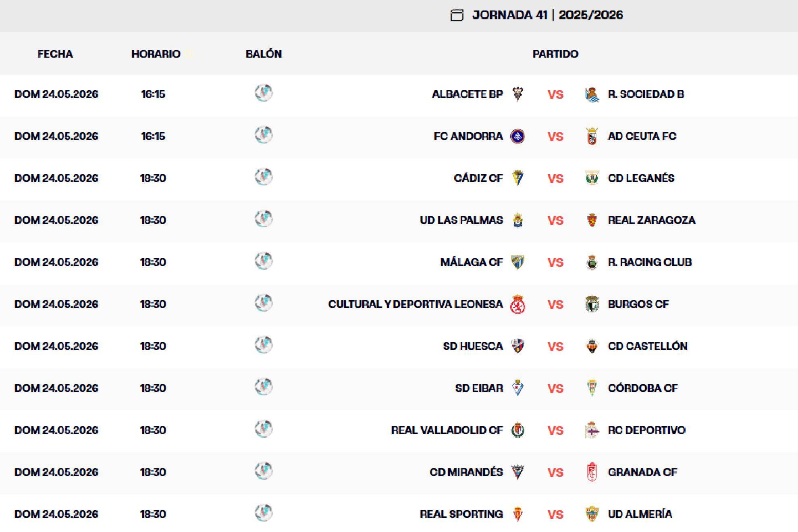This screenshot has width=798, height=532.
Task: Open the UD Almería team link
Action: [640, 514]
